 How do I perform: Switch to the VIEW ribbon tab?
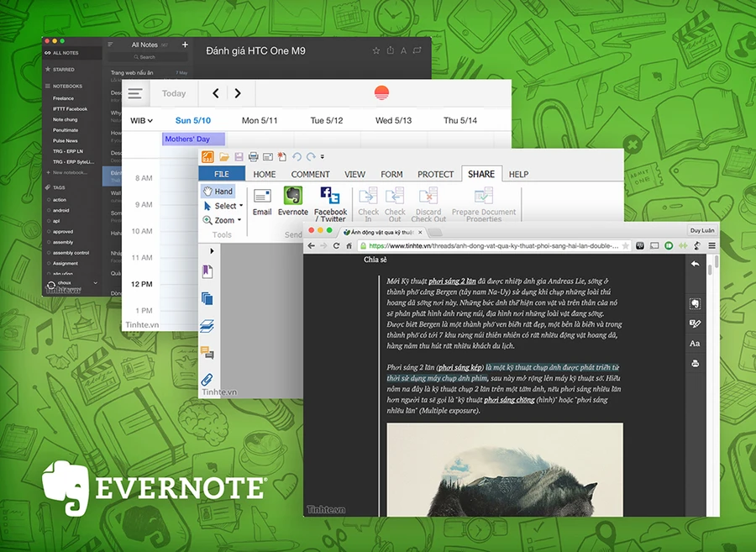click(x=354, y=174)
